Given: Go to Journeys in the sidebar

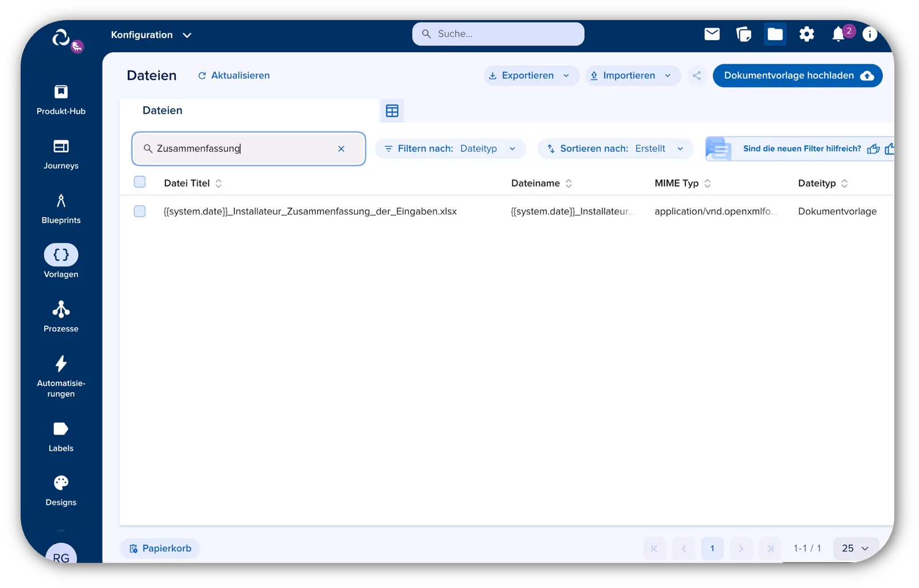Looking at the screenshot, I should 61,154.
